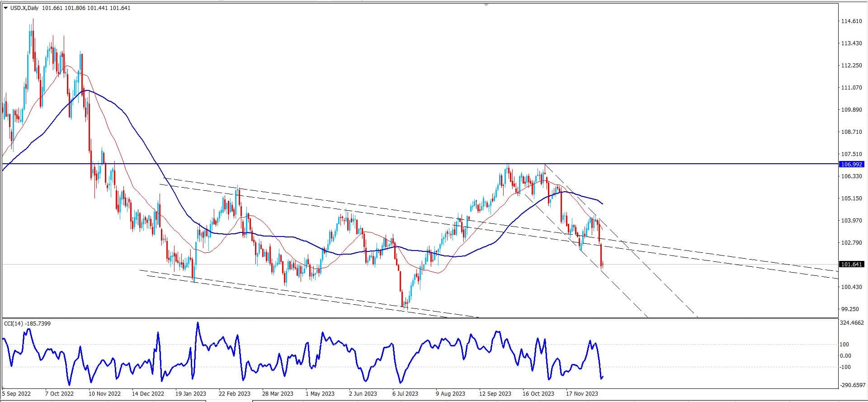The width and height of the screenshot is (868, 402).
Task: Click the 17 Nov 2023 date label
Action: (582, 394)
